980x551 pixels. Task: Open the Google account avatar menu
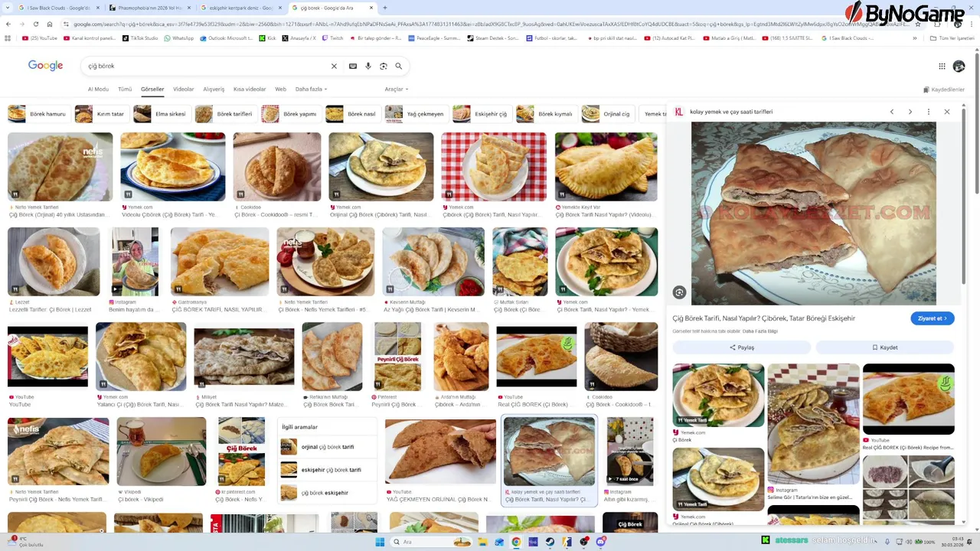tap(959, 67)
